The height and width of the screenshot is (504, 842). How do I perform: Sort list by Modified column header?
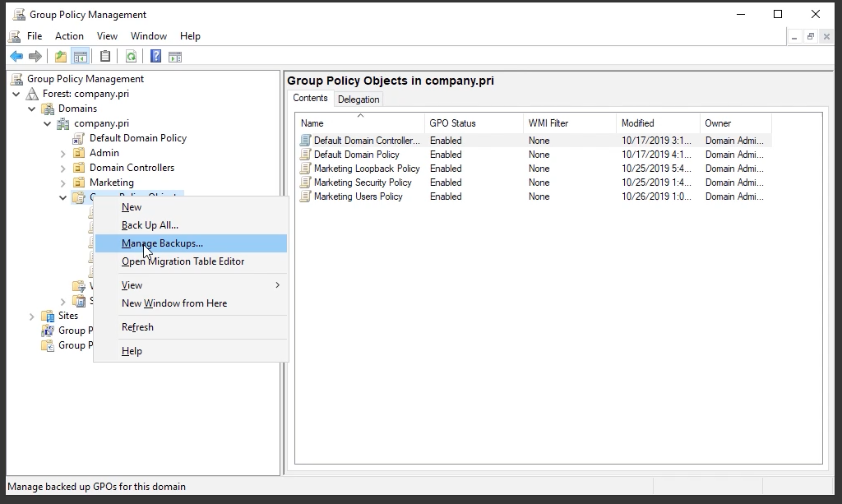(x=637, y=123)
